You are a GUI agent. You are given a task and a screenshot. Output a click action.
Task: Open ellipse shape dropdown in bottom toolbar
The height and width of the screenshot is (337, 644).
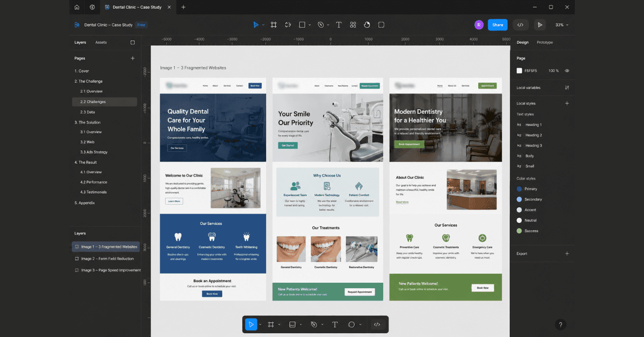pyautogui.click(x=360, y=325)
